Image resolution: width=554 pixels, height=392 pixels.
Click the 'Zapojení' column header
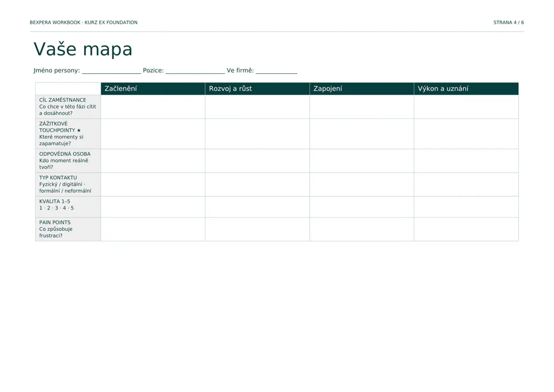click(x=362, y=89)
